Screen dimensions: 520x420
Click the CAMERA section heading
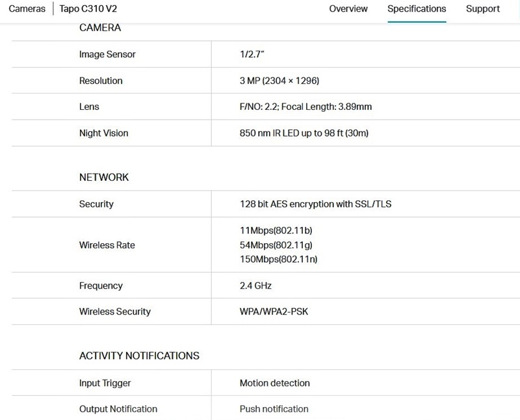[100, 28]
